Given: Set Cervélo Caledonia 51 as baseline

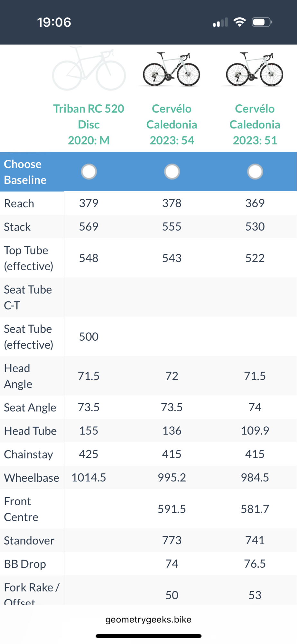Looking at the screenshot, I should (255, 172).
